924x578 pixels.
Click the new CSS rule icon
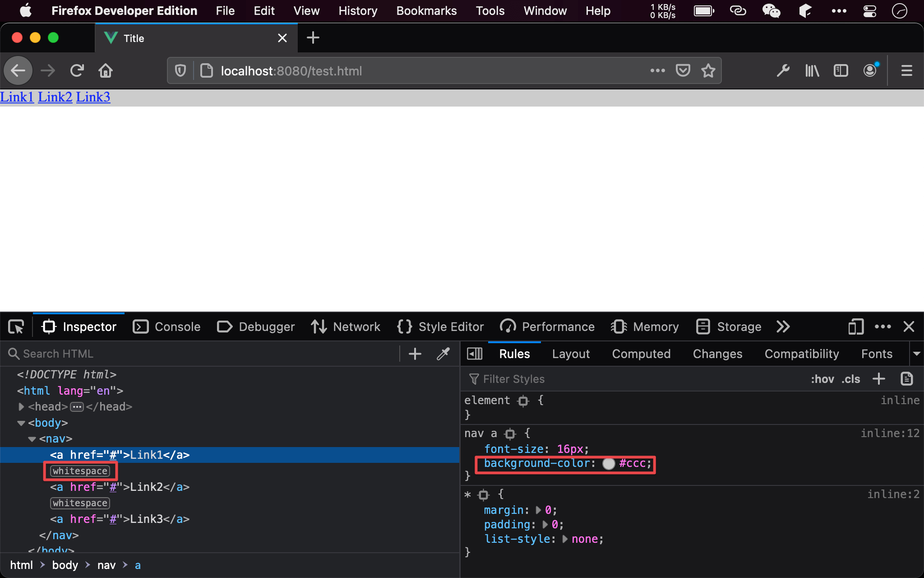879,378
